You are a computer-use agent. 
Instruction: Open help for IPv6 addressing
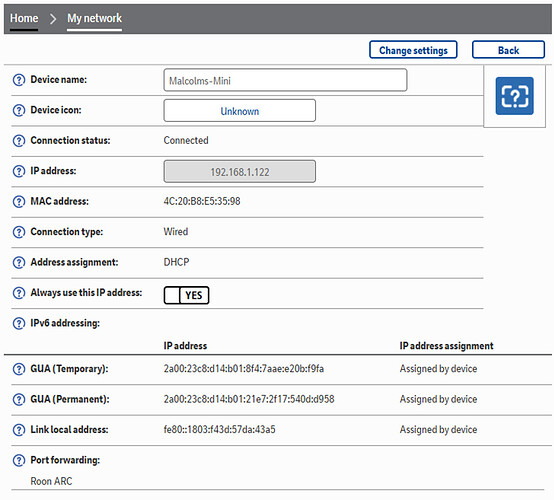point(19,323)
